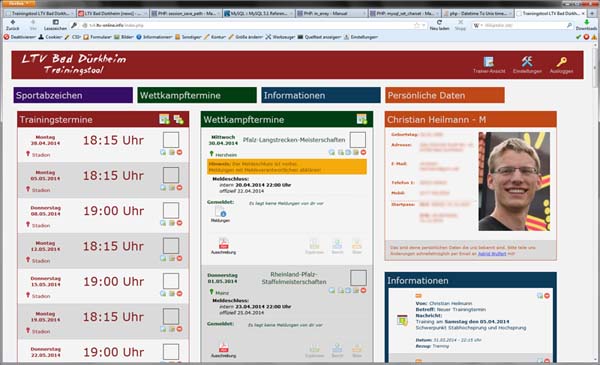Go back with the Zurück button
The image size is (600, 365).
click(13, 25)
